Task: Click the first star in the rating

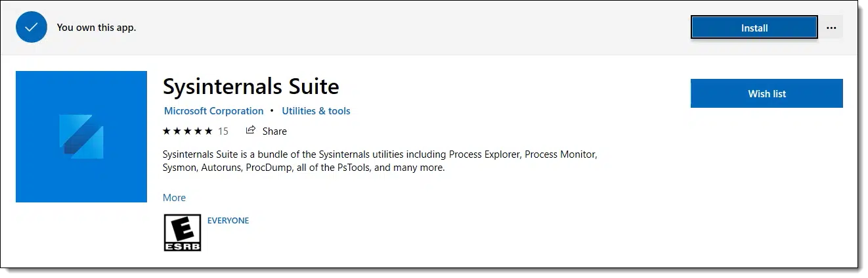Action: (167, 131)
